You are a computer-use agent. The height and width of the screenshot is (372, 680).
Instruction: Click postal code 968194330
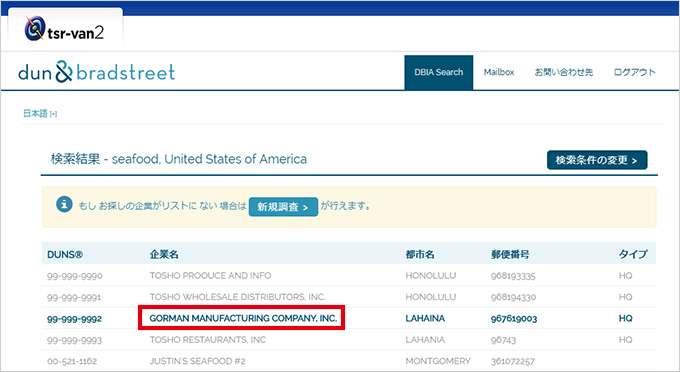(x=513, y=297)
